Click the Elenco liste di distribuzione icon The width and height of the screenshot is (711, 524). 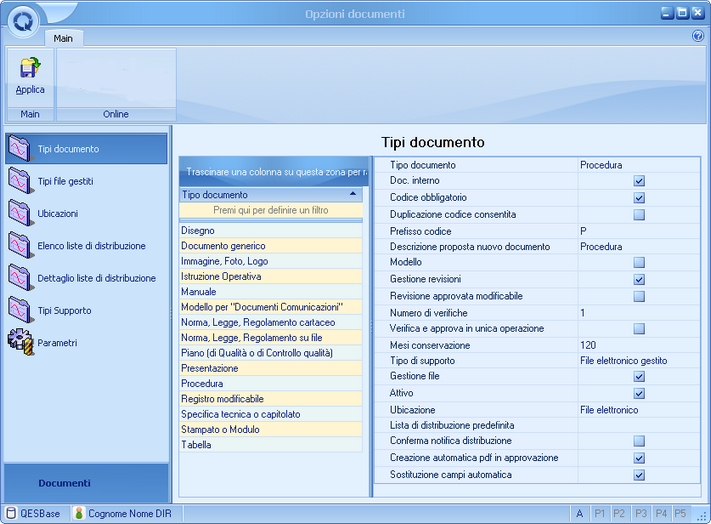(19, 245)
